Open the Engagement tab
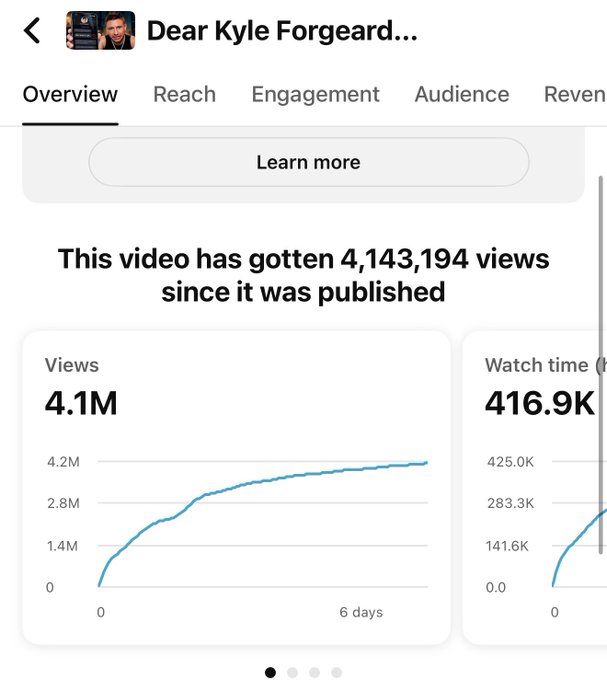The image size is (607, 680). [x=315, y=95]
